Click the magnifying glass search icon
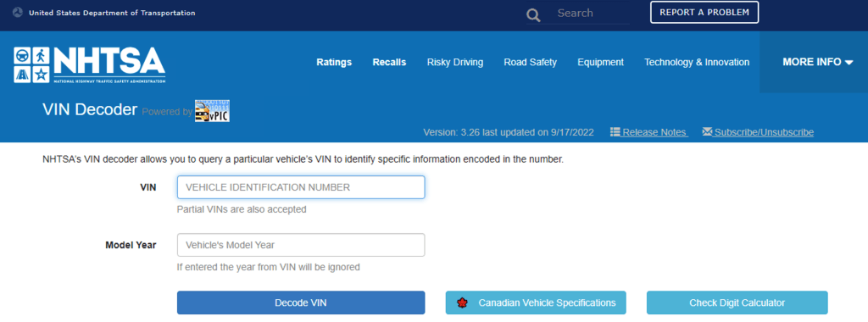Image resolution: width=868 pixels, height=322 pixels. click(x=533, y=14)
